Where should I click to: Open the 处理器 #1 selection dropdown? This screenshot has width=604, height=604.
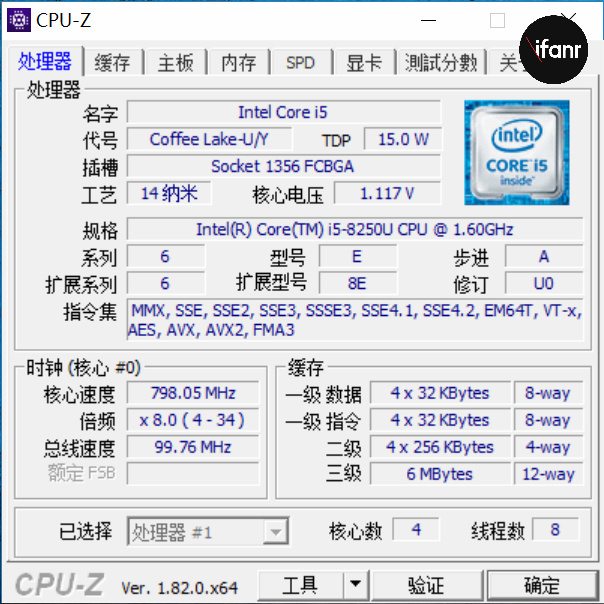click(x=208, y=531)
